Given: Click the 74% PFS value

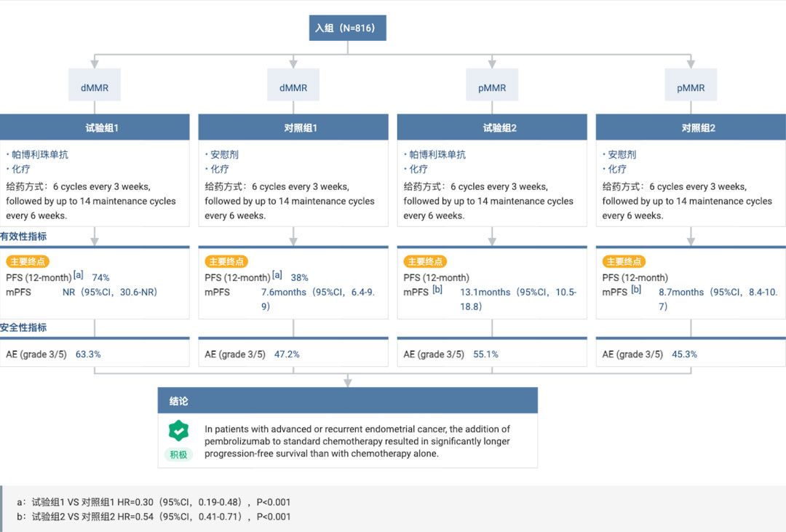Looking at the screenshot, I should pyautogui.click(x=100, y=277).
